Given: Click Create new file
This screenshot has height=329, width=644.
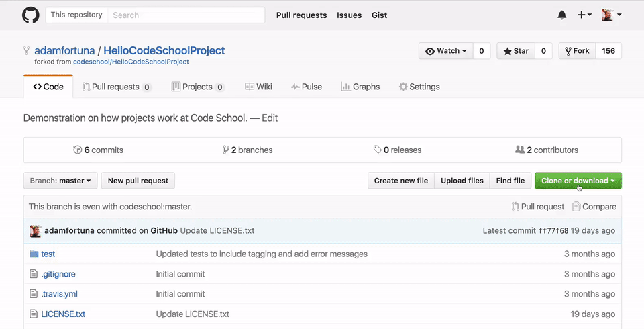Looking at the screenshot, I should point(401,181).
